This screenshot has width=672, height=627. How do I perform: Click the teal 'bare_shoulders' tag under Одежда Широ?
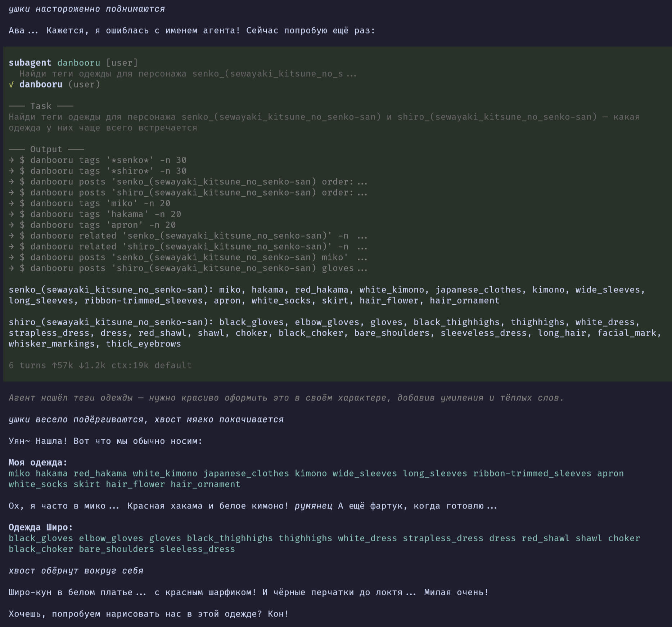pos(117,549)
